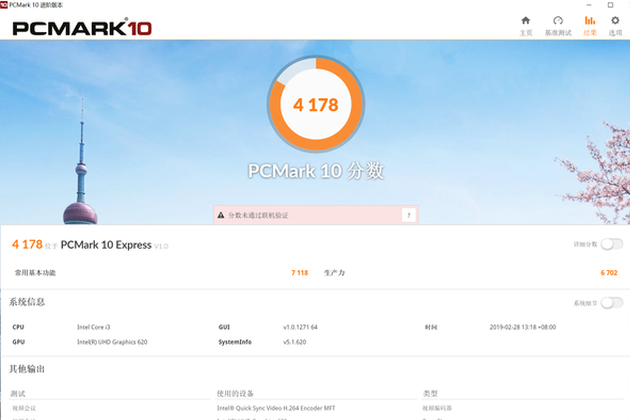
Task: Click the Intel Core i3 CPU value
Action: point(94,327)
